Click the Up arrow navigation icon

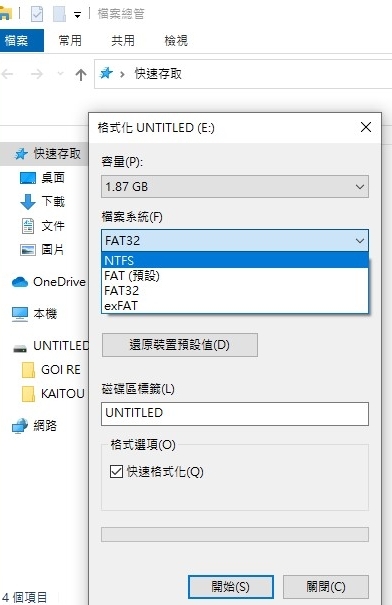tap(81, 74)
